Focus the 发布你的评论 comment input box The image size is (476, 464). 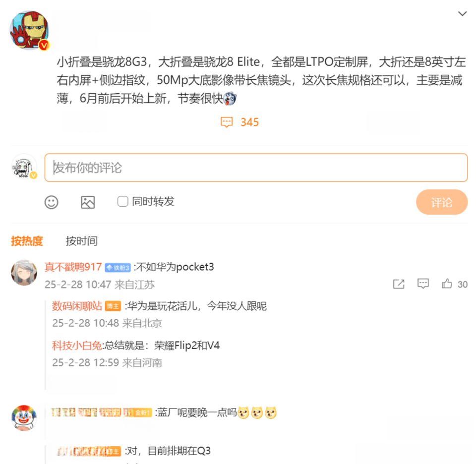[256, 168]
